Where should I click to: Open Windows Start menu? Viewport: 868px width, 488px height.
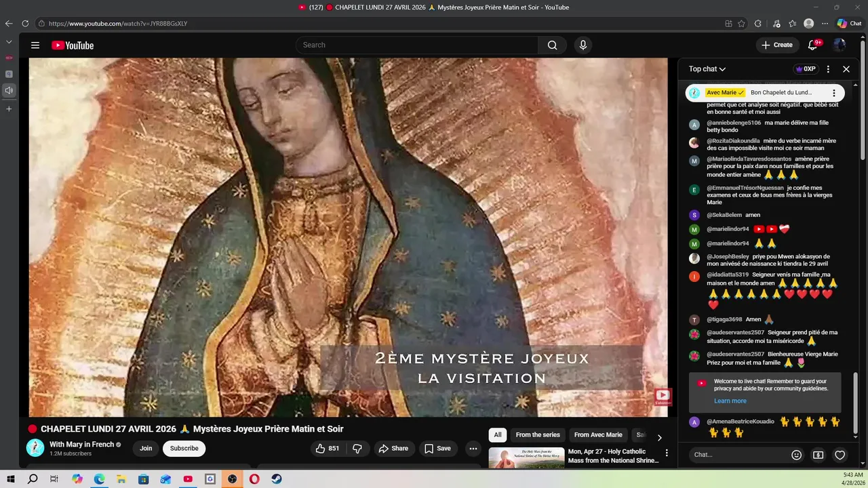[x=10, y=479]
